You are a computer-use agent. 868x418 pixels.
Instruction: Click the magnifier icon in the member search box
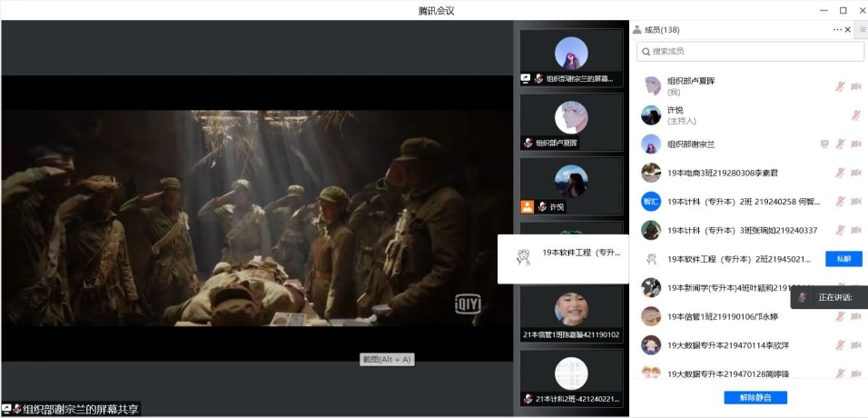click(x=646, y=52)
